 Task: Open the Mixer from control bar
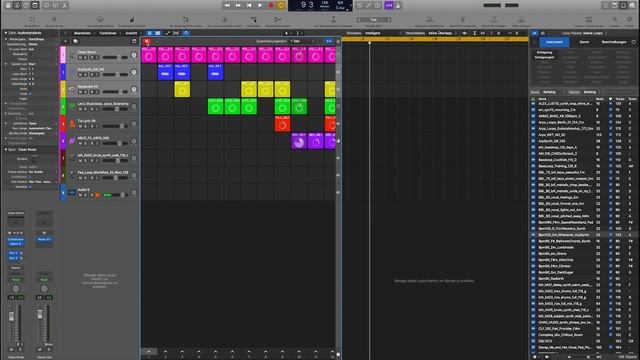click(x=56, y=5)
